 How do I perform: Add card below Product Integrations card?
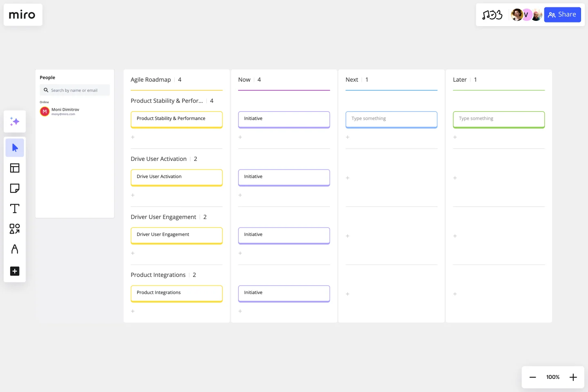[x=133, y=311]
